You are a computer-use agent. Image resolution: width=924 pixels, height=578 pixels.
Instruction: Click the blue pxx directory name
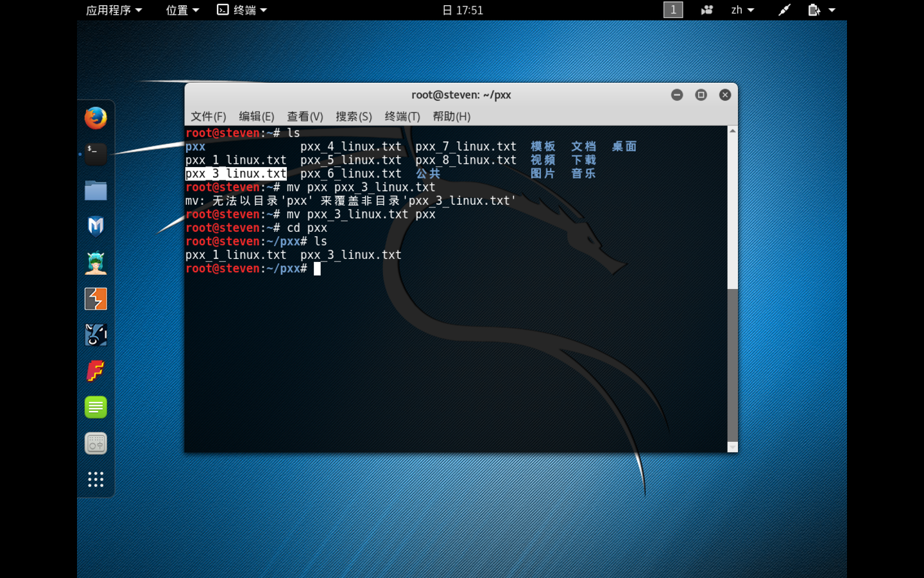pos(196,146)
